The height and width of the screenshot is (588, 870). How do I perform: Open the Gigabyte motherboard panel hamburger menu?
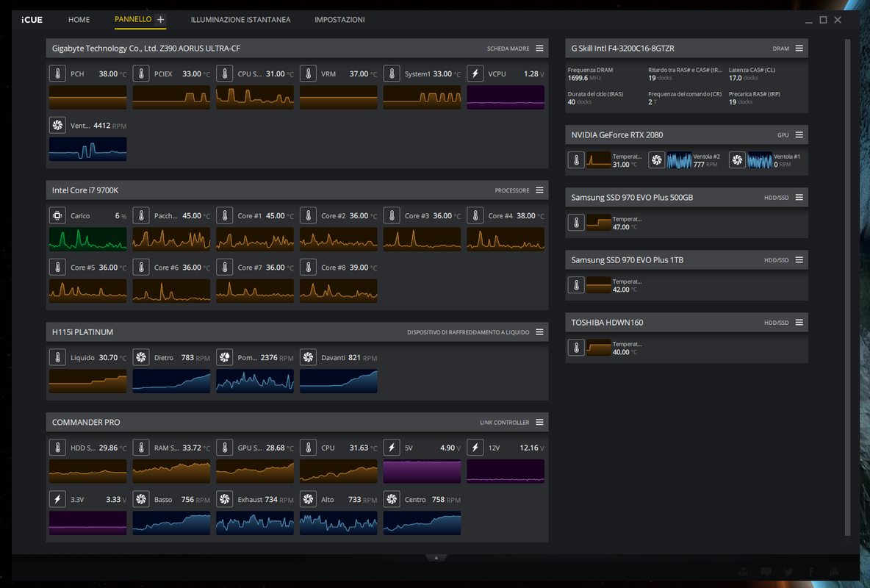click(539, 49)
